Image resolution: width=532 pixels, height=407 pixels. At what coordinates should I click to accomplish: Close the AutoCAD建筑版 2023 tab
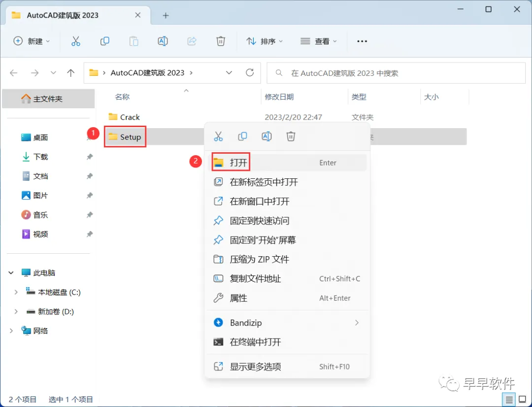[x=138, y=15]
